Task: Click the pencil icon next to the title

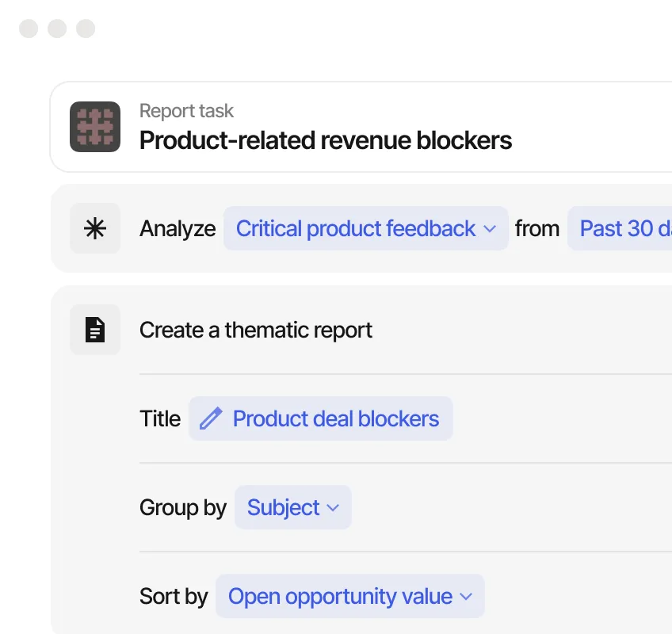Action: click(210, 418)
